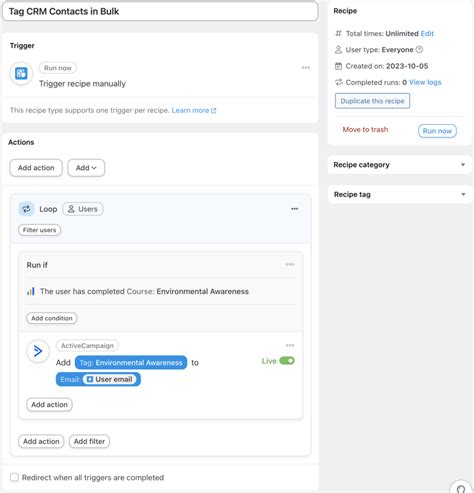The image size is (474, 493).
Task: Click the recipe title input field
Action: pos(160,11)
